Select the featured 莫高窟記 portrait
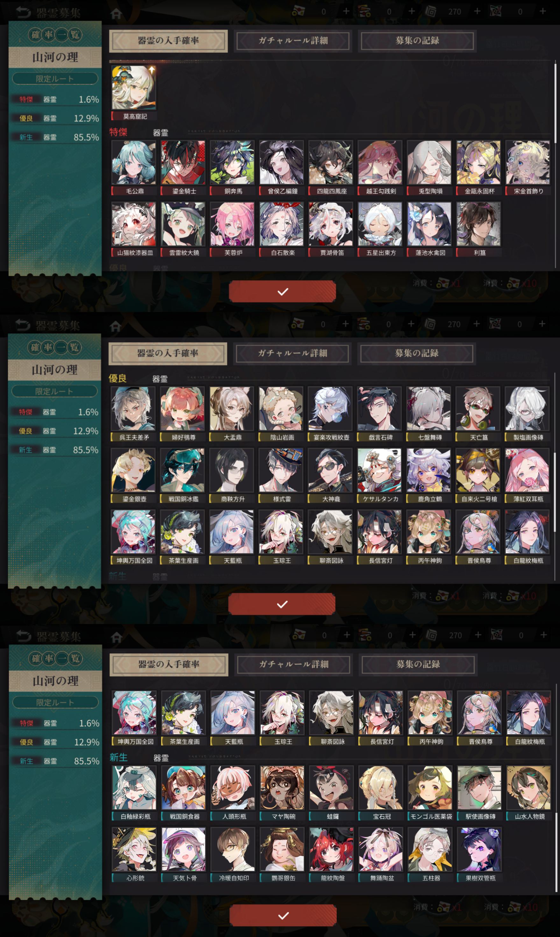Image resolution: width=560 pixels, height=937 pixels. tap(134, 88)
